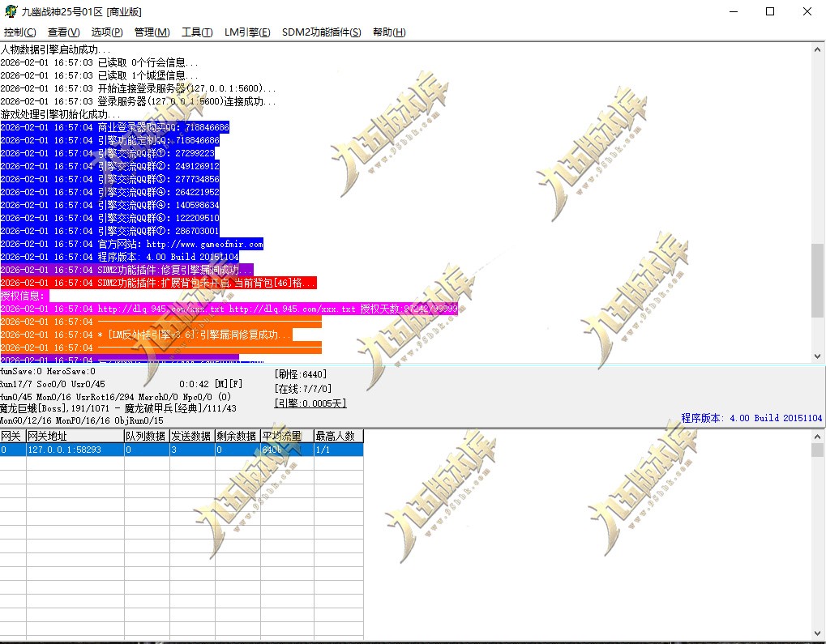Open the 帮助(H) menu

389,32
